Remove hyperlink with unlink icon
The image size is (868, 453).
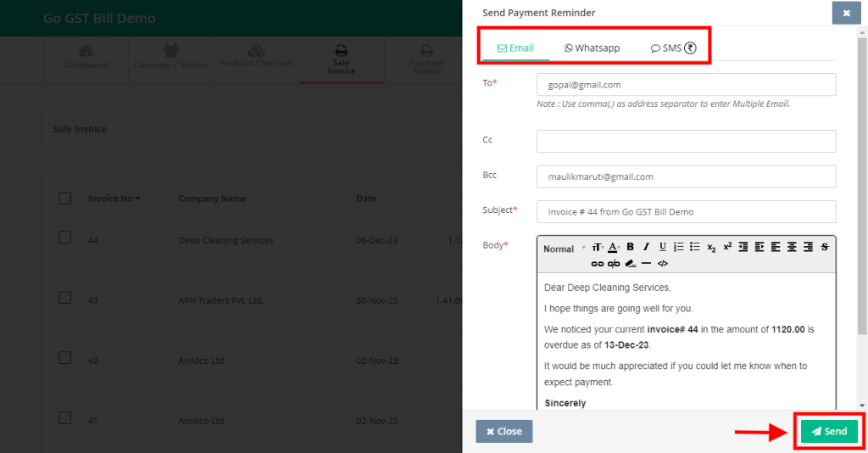[614, 264]
